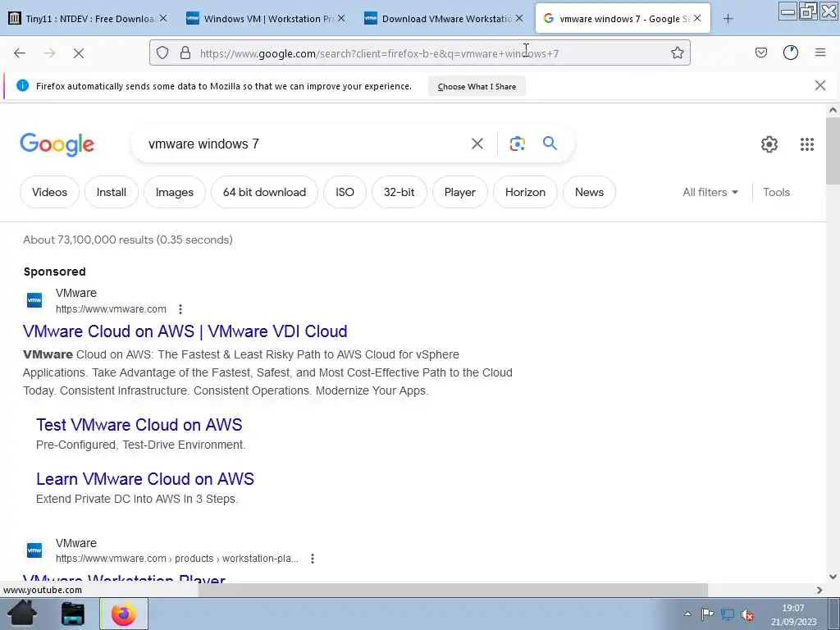Select the vmware windows 7 Google tab
This screenshot has height=630, width=840.
point(623,19)
